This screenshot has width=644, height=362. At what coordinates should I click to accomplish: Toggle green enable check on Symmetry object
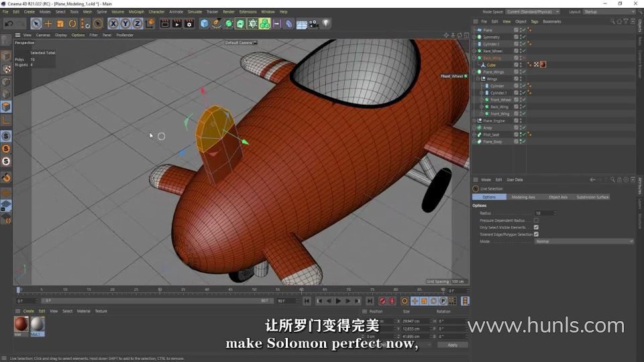pos(524,37)
